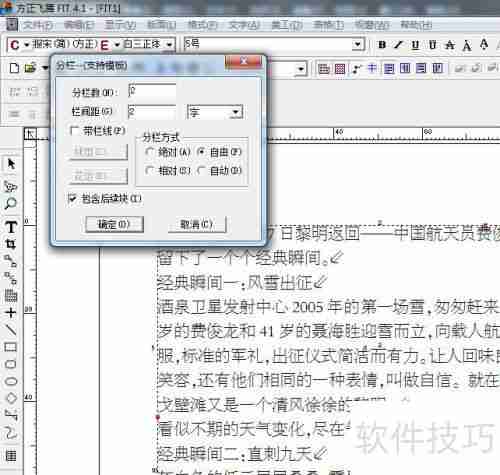Click the Bold B toolbar icon

(x=382, y=45)
